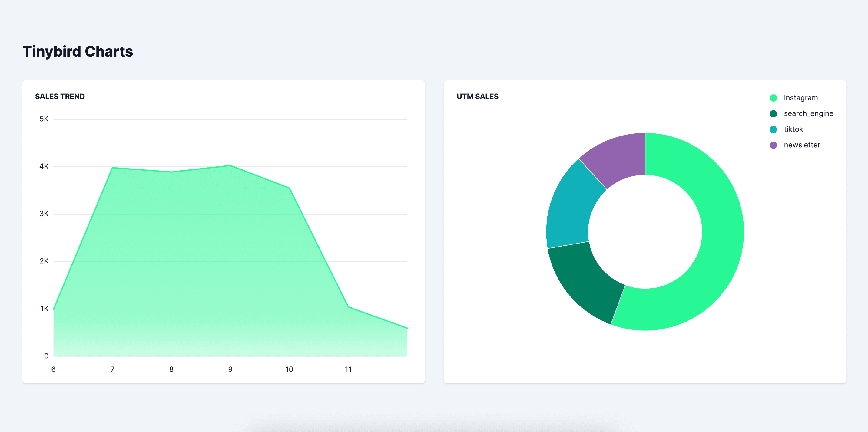Click the 5K y-axis label
This screenshot has height=432, width=868.
[44, 119]
